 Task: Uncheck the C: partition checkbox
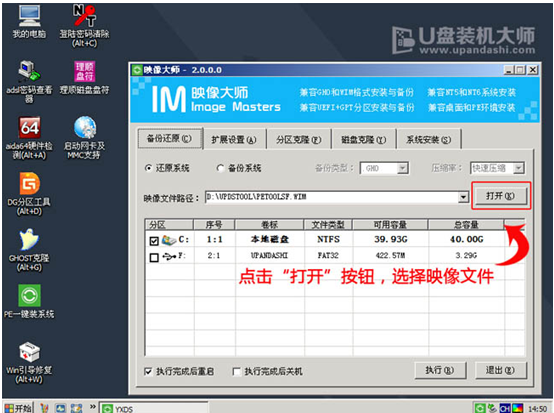154,241
